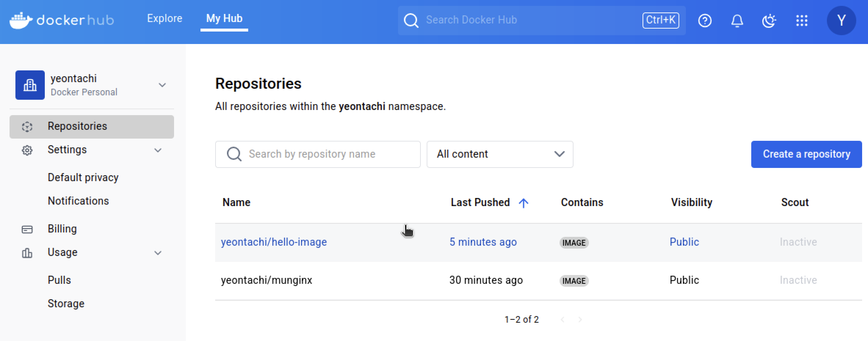Click the 1–2 of 2 pagination text
Image resolution: width=868 pixels, height=341 pixels.
click(x=522, y=319)
